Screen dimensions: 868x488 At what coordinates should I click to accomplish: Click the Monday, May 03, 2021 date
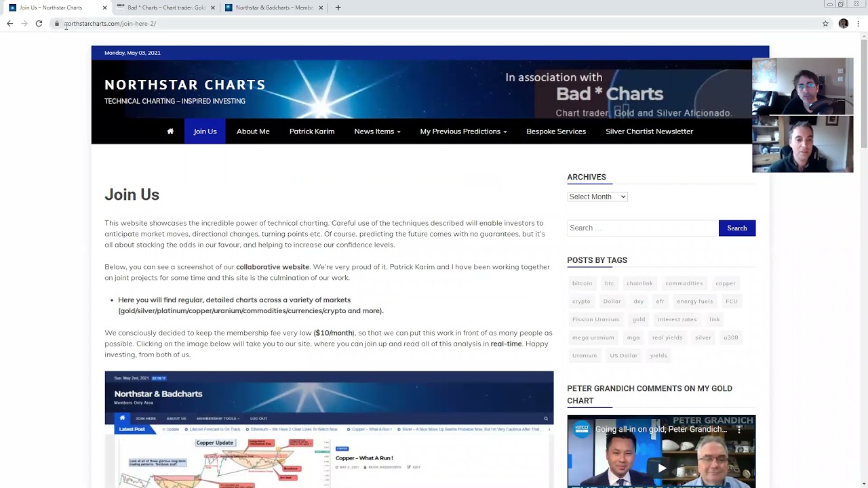[x=132, y=53]
